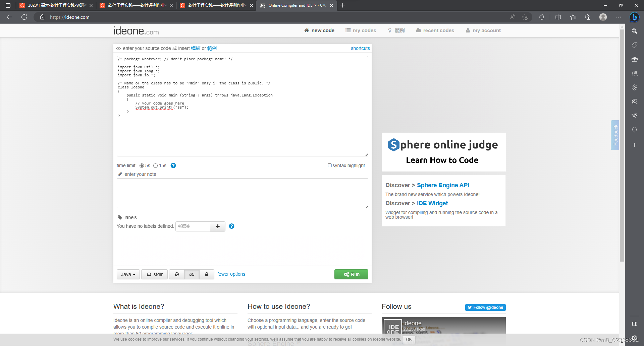Screen dimensions: 644x346
Task: Open tab actions menu icon
Action: click(8, 5)
